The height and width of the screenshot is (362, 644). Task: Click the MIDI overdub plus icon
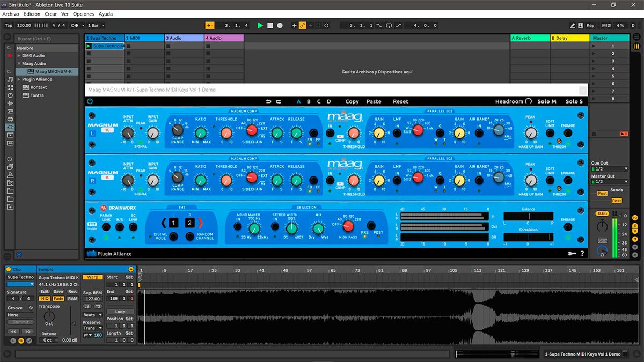(x=294, y=25)
